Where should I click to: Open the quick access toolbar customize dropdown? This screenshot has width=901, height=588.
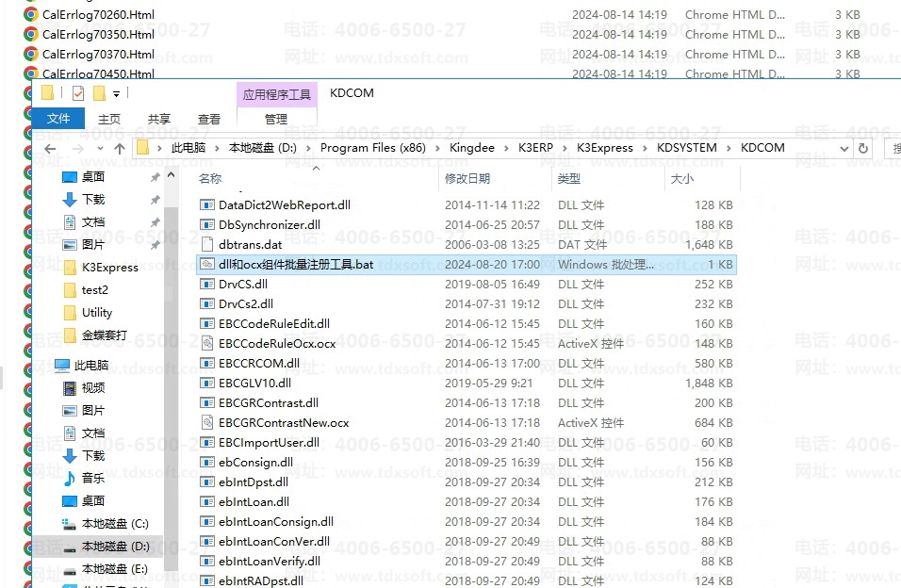[116, 94]
